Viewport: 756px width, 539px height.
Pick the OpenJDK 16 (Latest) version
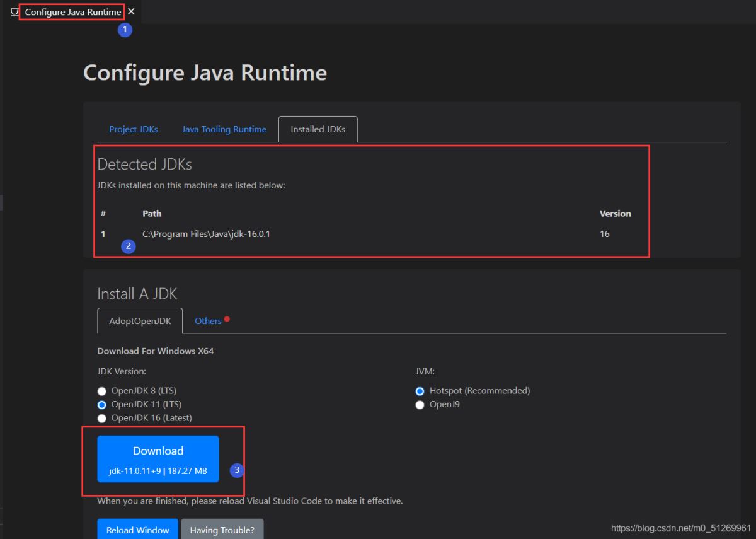coord(102,419)
